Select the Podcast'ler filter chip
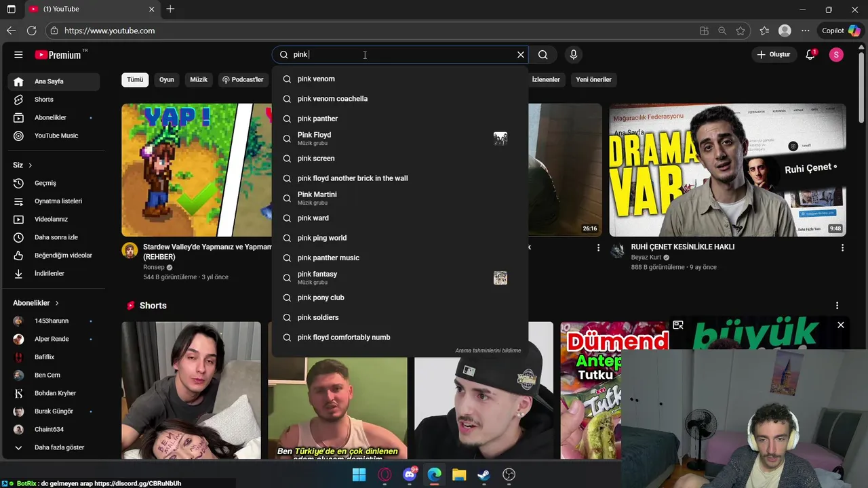This screenshot has width=868, height=488. 243,79
